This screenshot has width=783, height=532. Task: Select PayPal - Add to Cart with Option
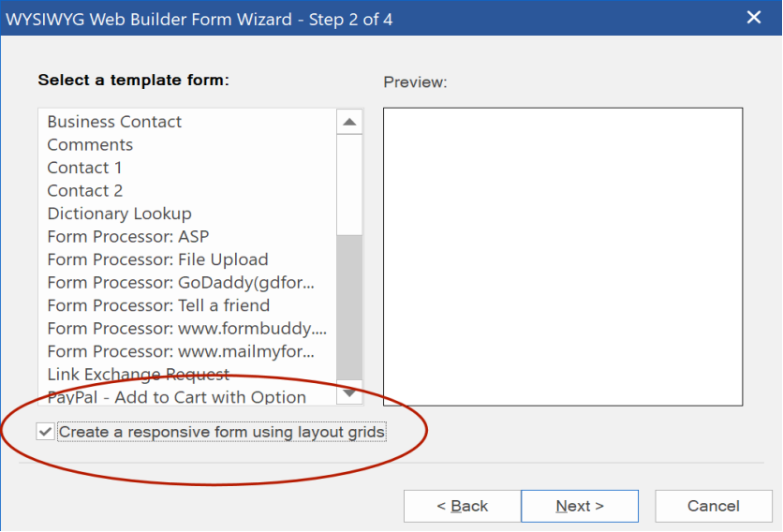(x=177, y=397)
